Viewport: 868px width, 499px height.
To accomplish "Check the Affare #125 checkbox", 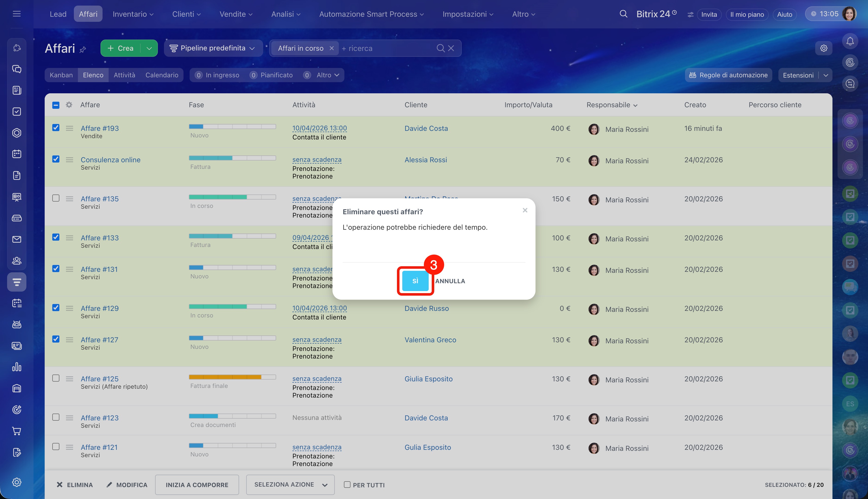I will click(56, 378).
